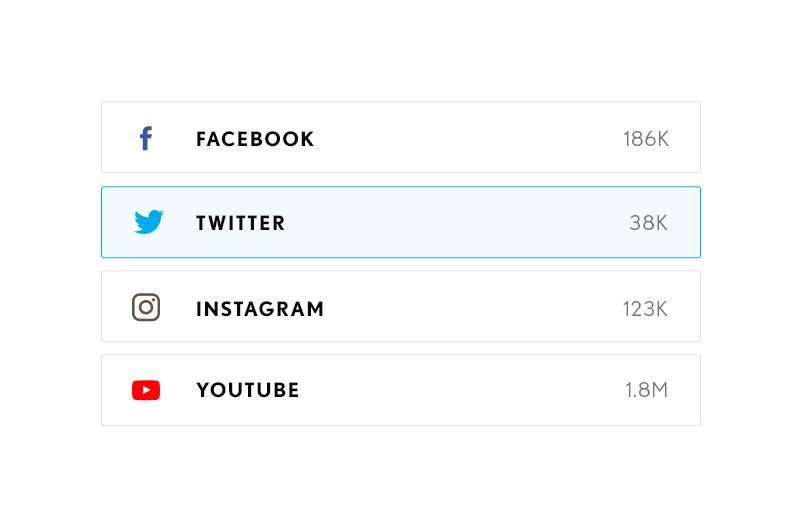
Task: Click the 38K Twitter follower count
Action: pos(648,223)
